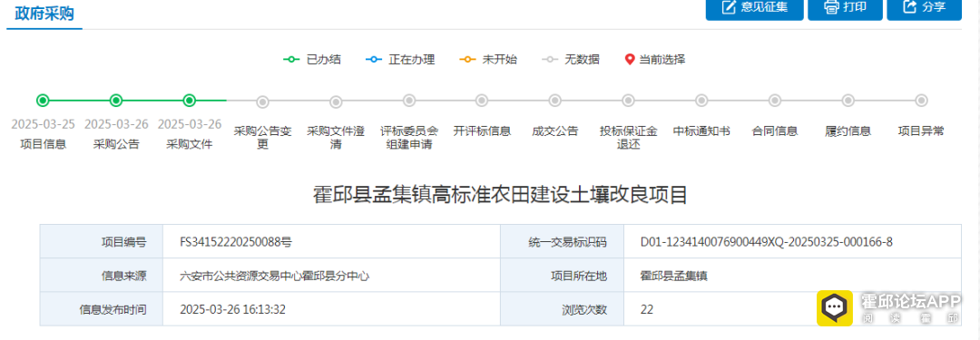This screenshot has width=980, height=340.
Task: Click the 成交公告 step label
Action: tap(555, 131)
